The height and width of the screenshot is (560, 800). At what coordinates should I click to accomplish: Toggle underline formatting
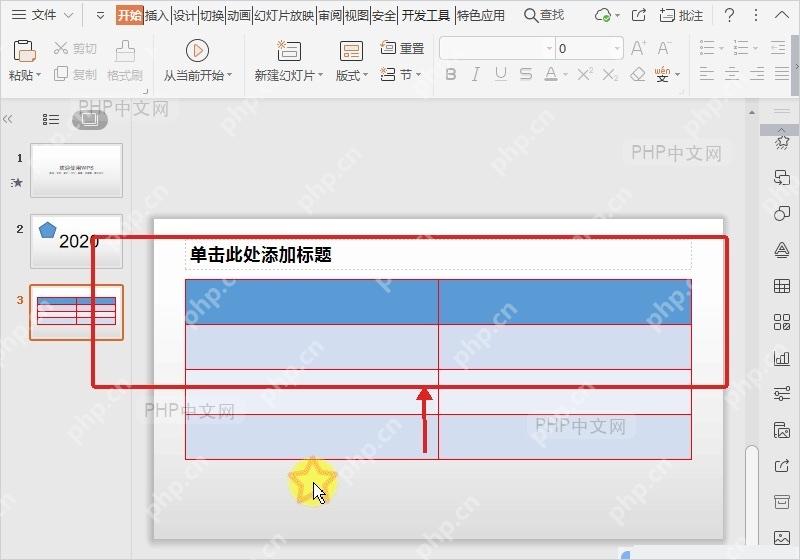click(x=501, y=74)
